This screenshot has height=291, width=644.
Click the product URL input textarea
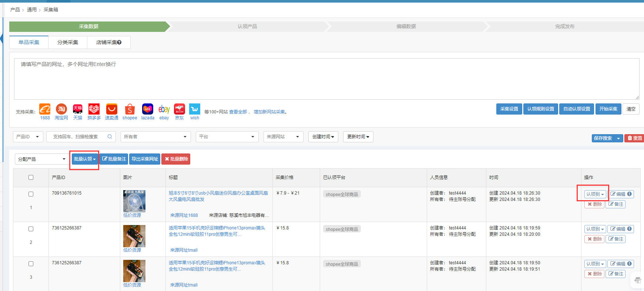tap(326, 79)
